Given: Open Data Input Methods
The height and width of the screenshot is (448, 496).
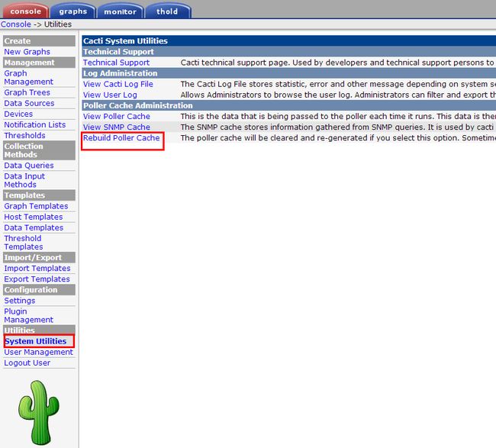Looking at the screenshot, I should click(24, 180).
